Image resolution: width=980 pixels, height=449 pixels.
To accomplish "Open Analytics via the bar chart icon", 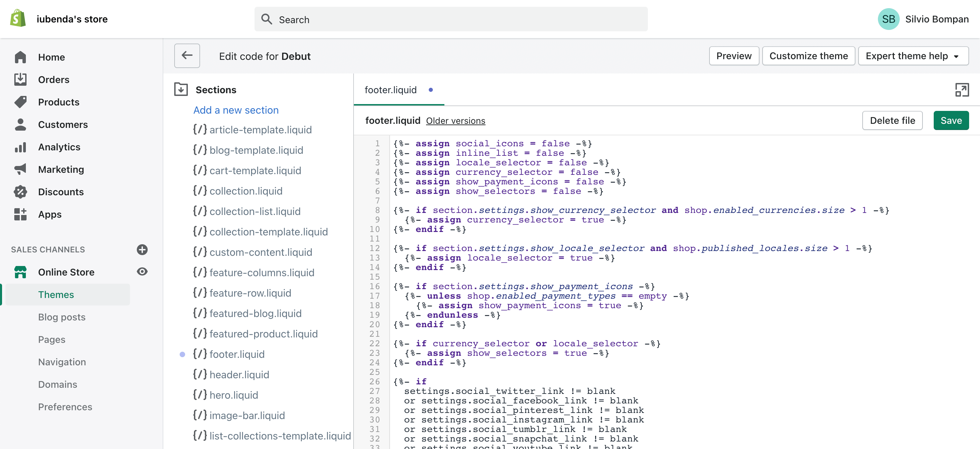I will point(20,147).
